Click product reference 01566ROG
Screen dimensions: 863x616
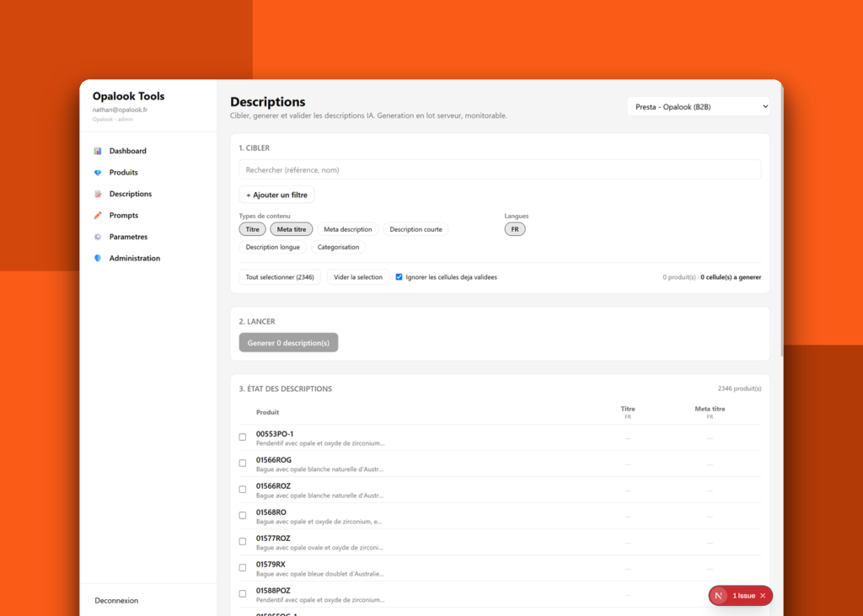(274, 459)
